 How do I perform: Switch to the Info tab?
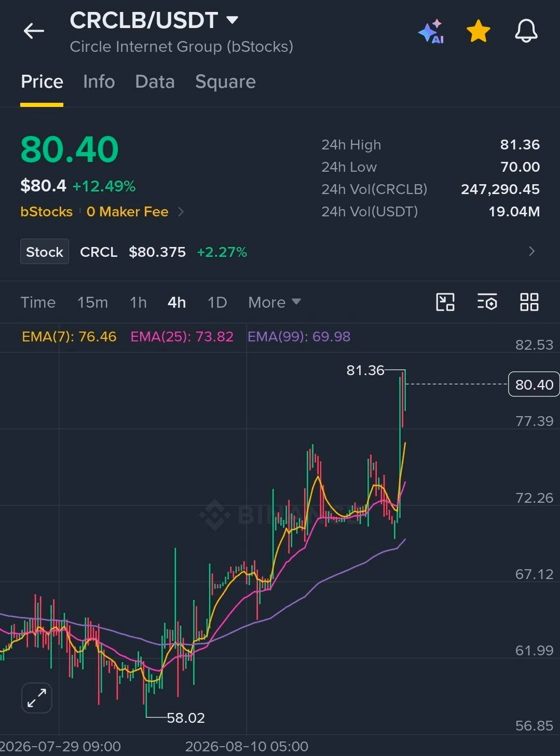click(99, 82)
